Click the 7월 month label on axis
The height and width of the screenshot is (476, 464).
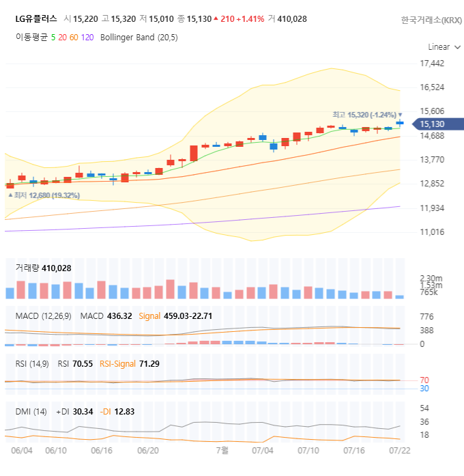pos(222,450)
